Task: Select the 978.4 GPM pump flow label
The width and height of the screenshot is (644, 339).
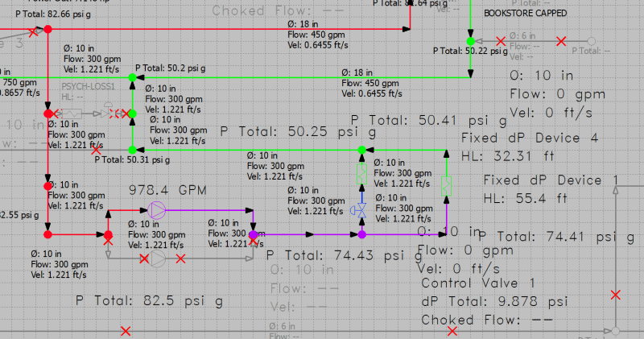Action: pyautogui.click(x=167, y=191)
